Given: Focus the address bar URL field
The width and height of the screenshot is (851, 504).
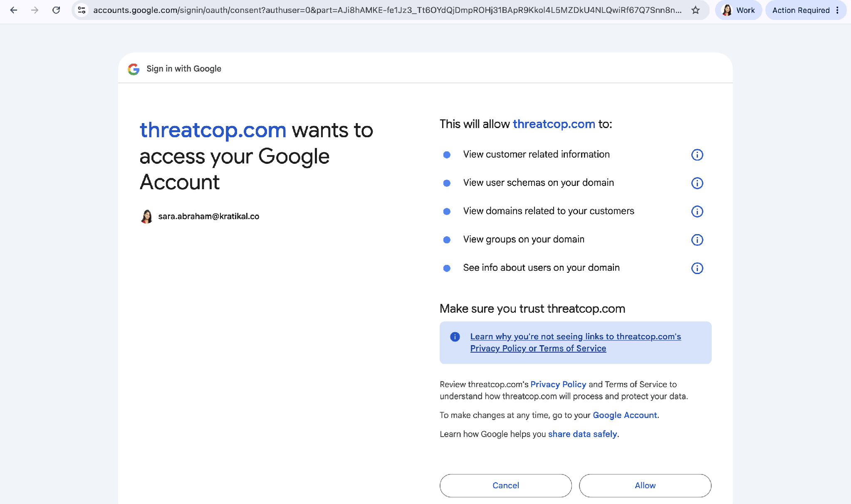Looking at the screenshot, I should 387,10.
